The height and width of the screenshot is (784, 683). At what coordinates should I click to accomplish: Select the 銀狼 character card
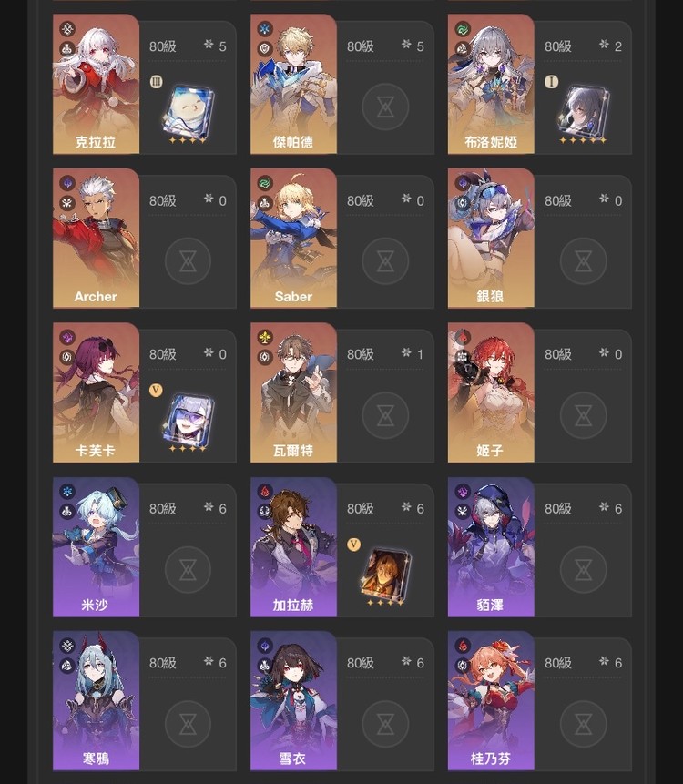491,238
